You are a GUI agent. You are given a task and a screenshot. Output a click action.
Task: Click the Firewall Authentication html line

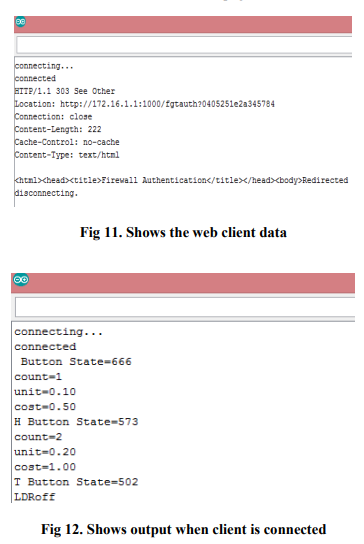[181, 180]
